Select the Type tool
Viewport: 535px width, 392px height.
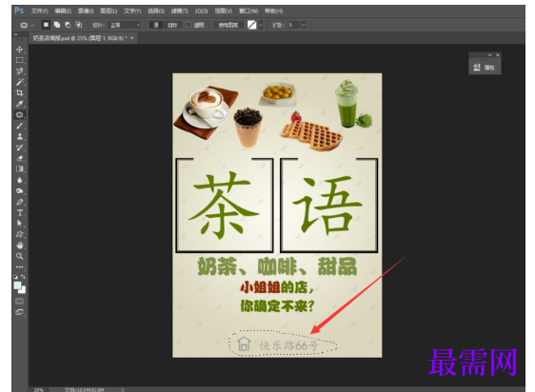pos(19,212)
